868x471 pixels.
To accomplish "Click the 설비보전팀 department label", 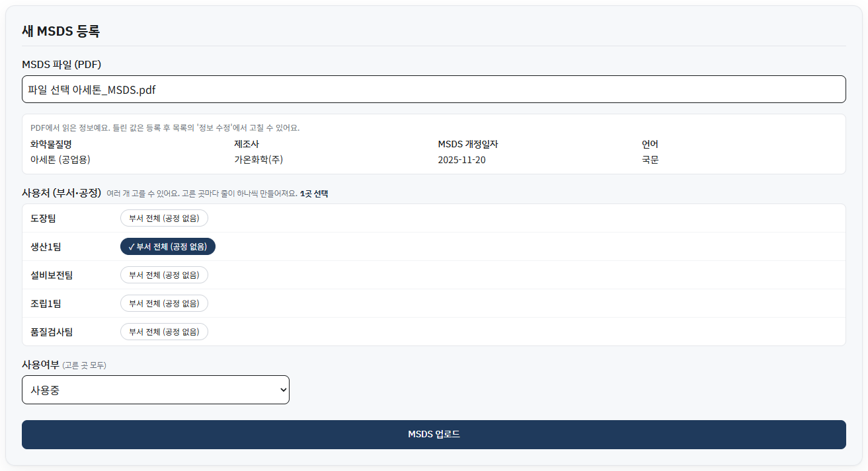I will click(x=52, y=275).
